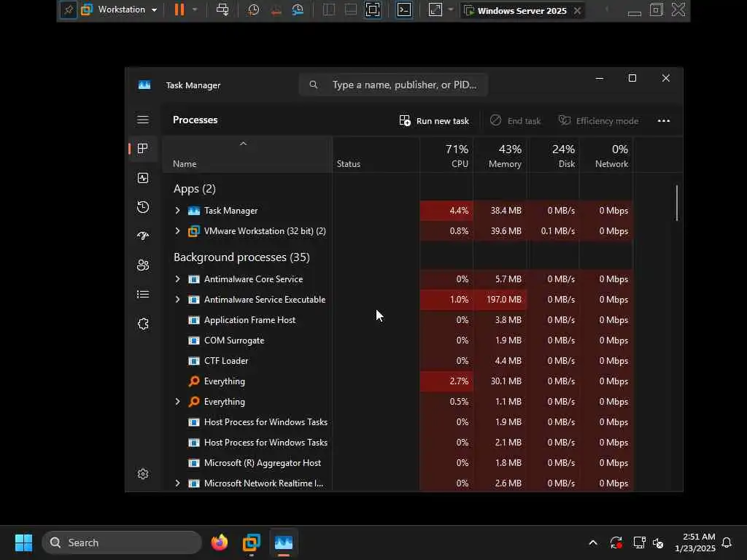The height and width of the screenshot is (560, 747).
Task: Open the Services page from the sidebar
Action: pyautogui.click(x=143, y=324)
